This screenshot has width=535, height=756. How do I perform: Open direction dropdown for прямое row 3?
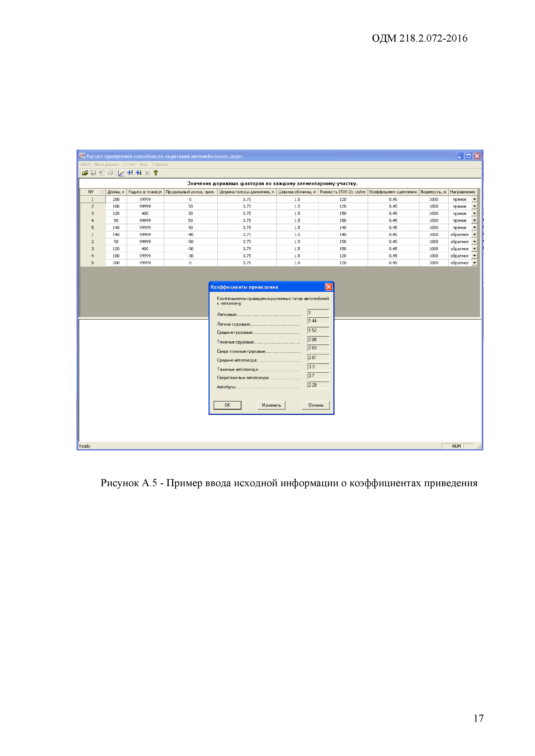coord(474,213)
